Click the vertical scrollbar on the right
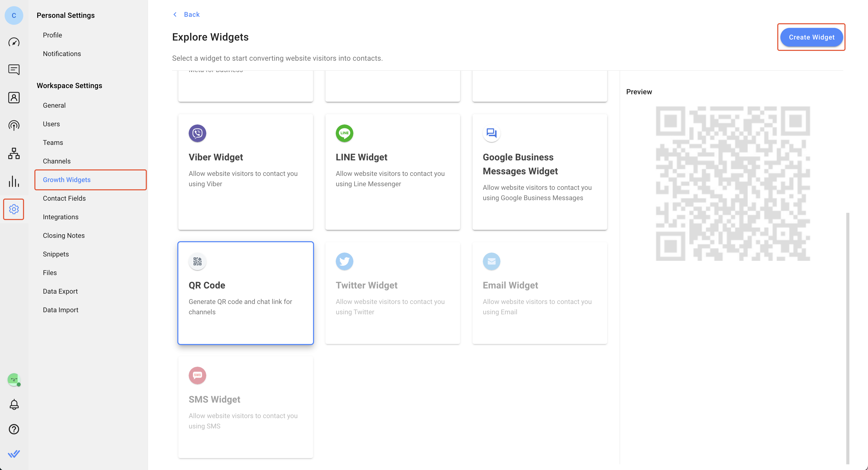 click(848, 338)
